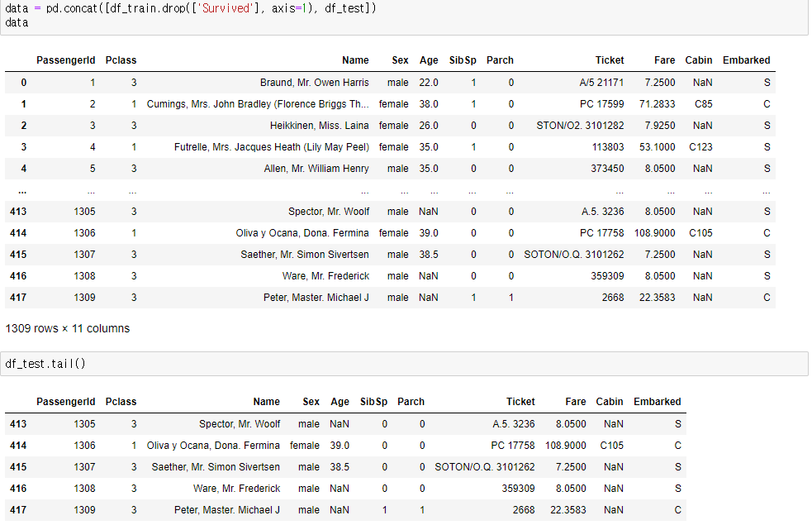Click 'Ware, Mr. Frederick' in the df_test.tail table

click(236, 489)
